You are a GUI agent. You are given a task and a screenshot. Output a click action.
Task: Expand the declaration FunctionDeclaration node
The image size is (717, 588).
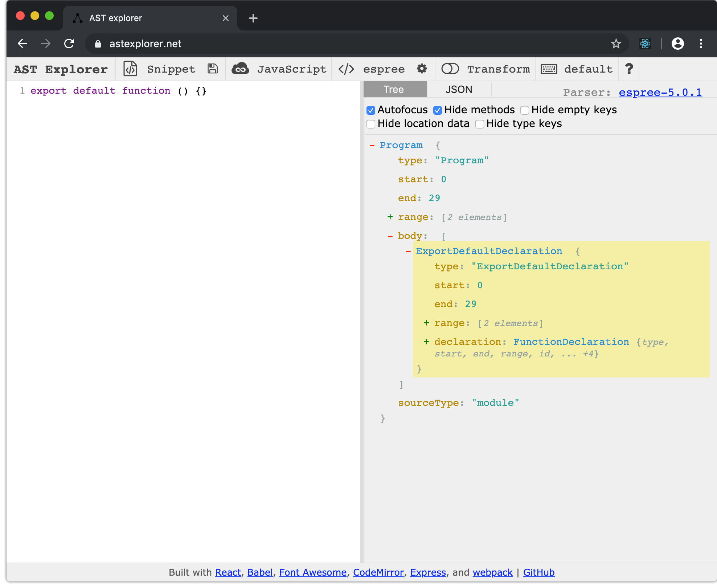(427, 342)
